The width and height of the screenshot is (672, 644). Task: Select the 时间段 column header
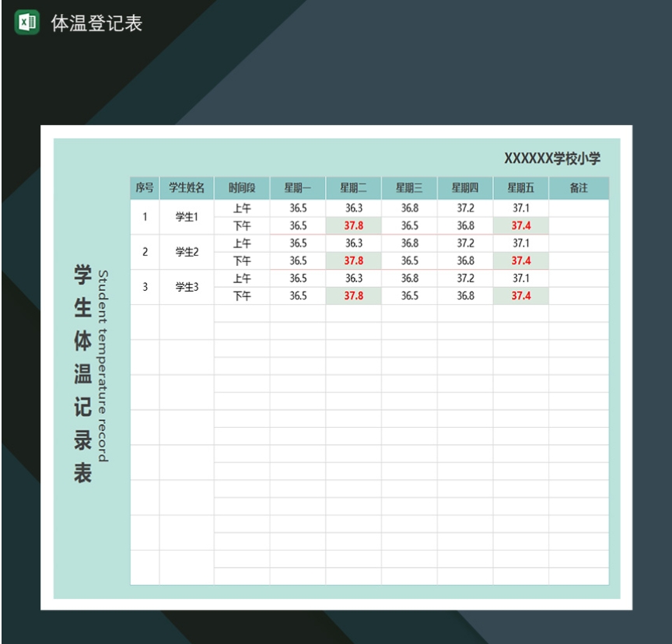click(x=242, y=187)
